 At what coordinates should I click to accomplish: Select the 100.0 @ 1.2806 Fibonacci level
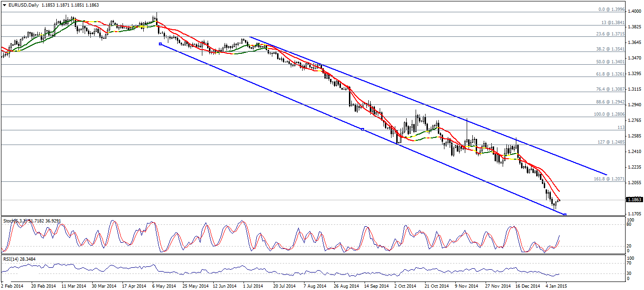pyautogui.click(x=609, y=114)
